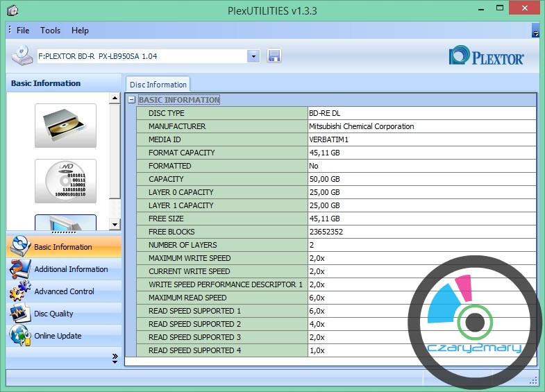Click the save disc information floppy icon
545x392 pixels.
point(274,56)
